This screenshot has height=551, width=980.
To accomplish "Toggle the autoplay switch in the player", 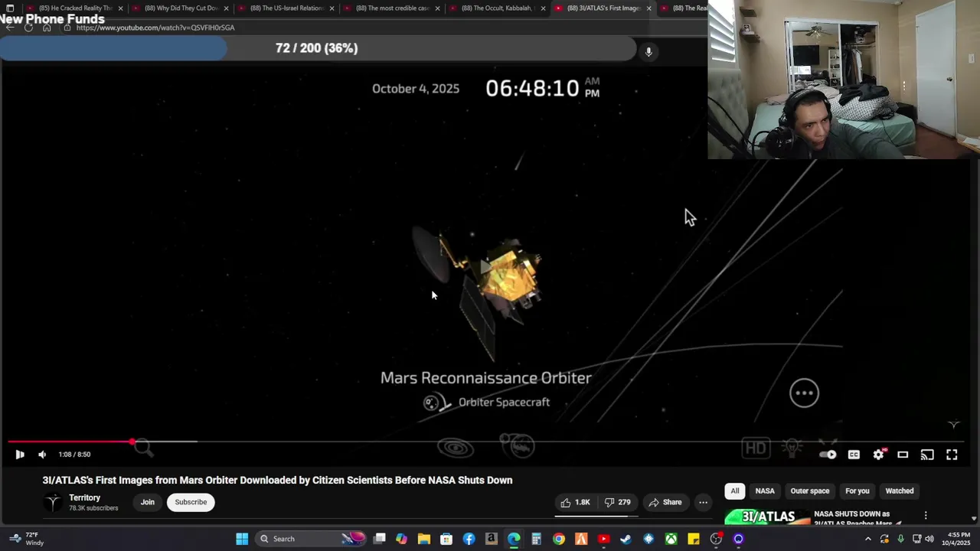I will 828,455.
